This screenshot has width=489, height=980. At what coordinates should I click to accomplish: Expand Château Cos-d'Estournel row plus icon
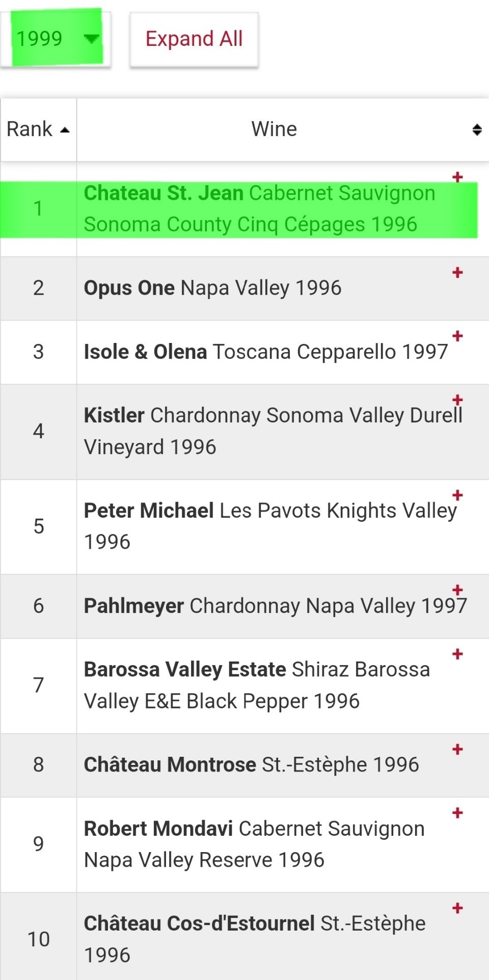click(x=457, y=908)
